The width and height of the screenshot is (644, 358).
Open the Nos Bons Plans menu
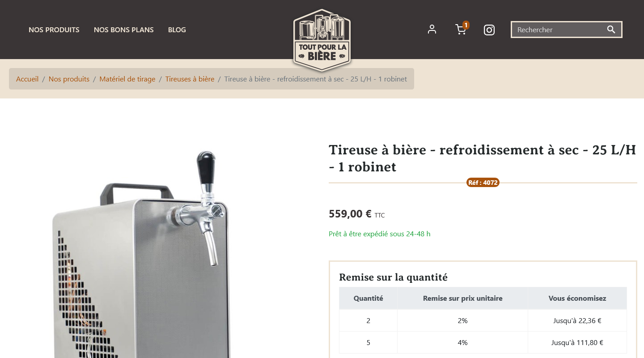click(x=124, y=30)
